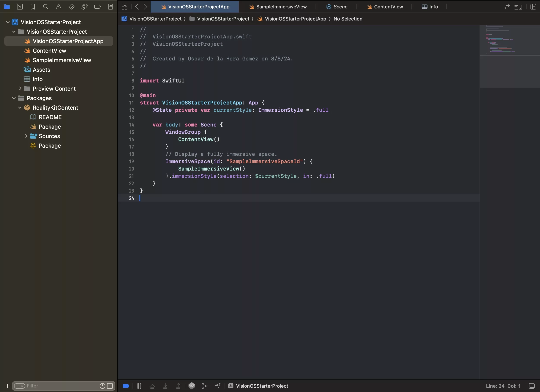Open the Test navigator diamond icon
Screen dimensions: 540x392
click(71, 7)
